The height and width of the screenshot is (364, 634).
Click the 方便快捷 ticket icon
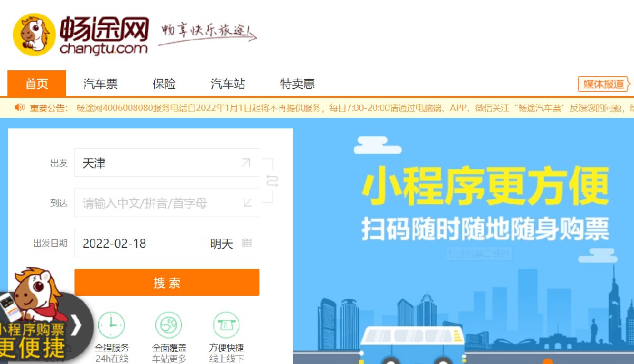pyautogui.click(x=226, y=325)
